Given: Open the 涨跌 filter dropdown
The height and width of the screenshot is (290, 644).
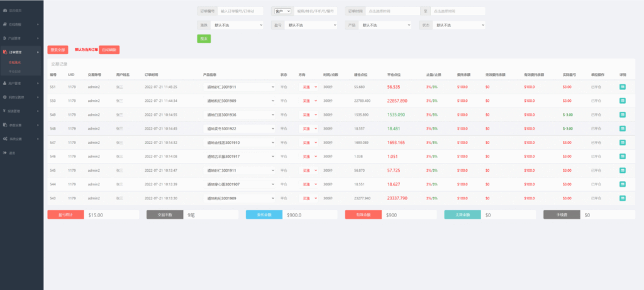Looking at the screenshot, I should [237, 25].
